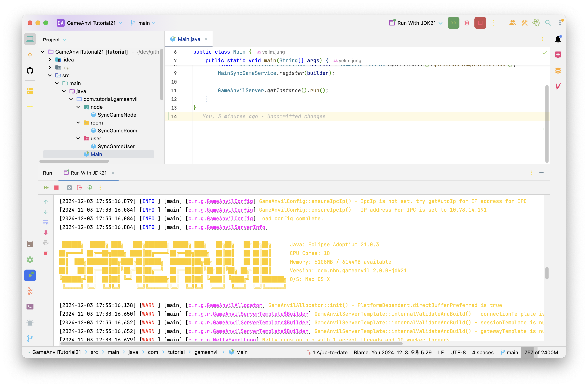Collapse the com.tutorial.gameanvil package
Screen dimensions: 588x387
coord(71,99)
